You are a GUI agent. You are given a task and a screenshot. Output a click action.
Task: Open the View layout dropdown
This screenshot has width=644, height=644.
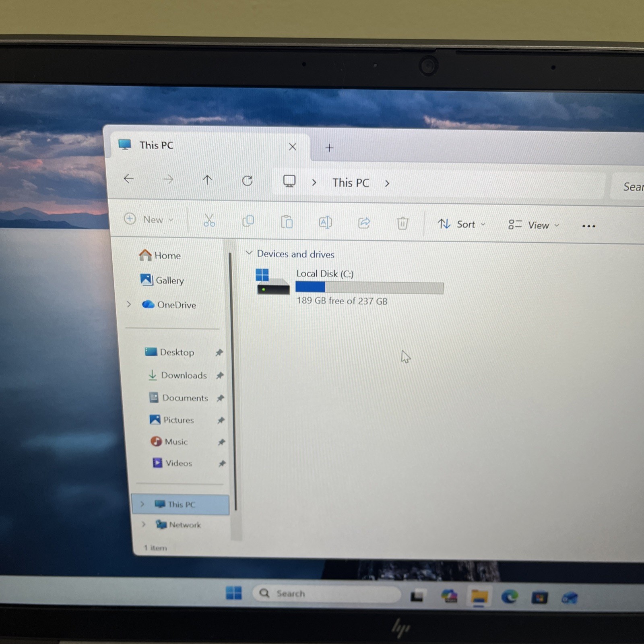tap(534, 225)
